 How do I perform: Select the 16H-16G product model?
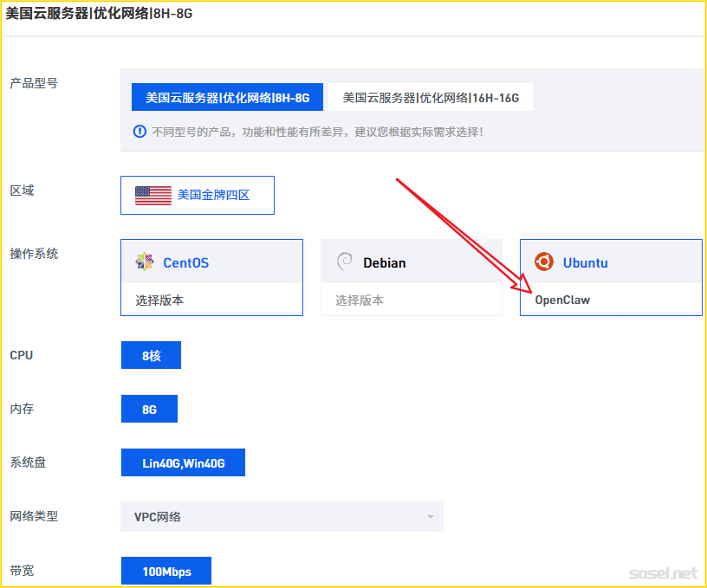(x=431, y=98)
